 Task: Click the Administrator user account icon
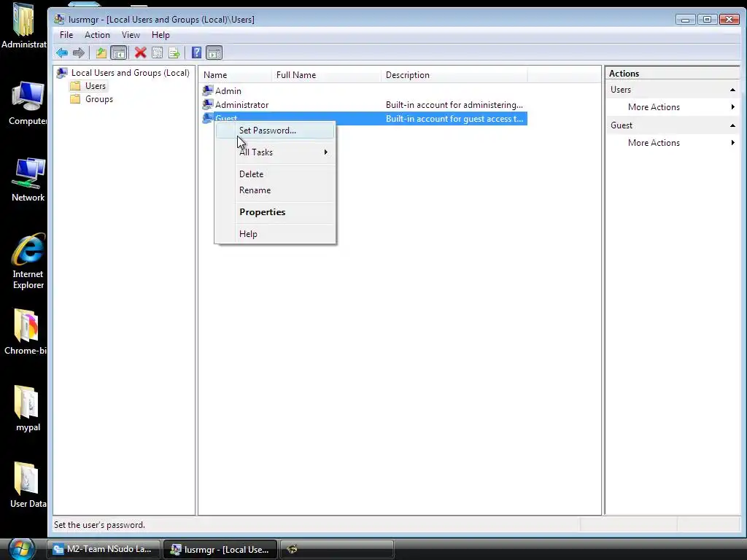208,104
